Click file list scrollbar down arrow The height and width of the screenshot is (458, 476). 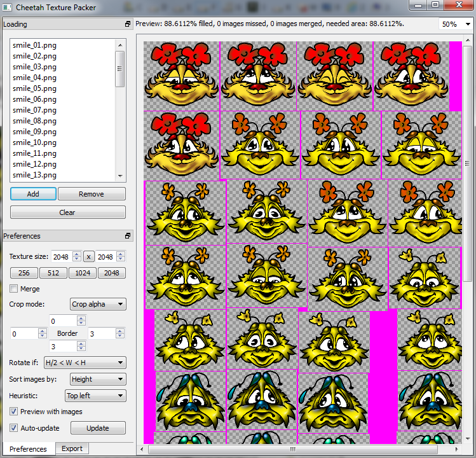(x=120, y=176)
